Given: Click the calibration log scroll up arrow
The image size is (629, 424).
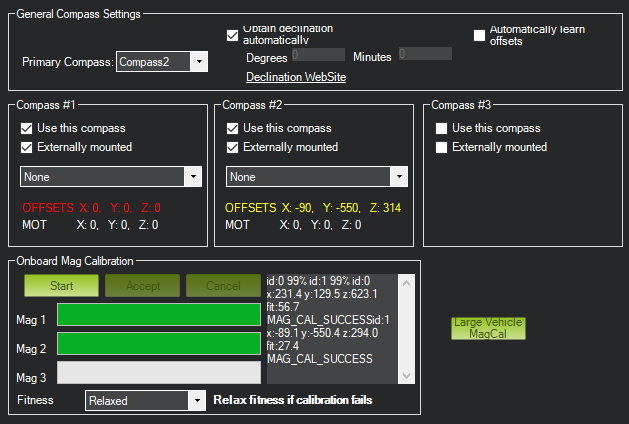Looking at the screenshot, I should (x=406, y=283).
